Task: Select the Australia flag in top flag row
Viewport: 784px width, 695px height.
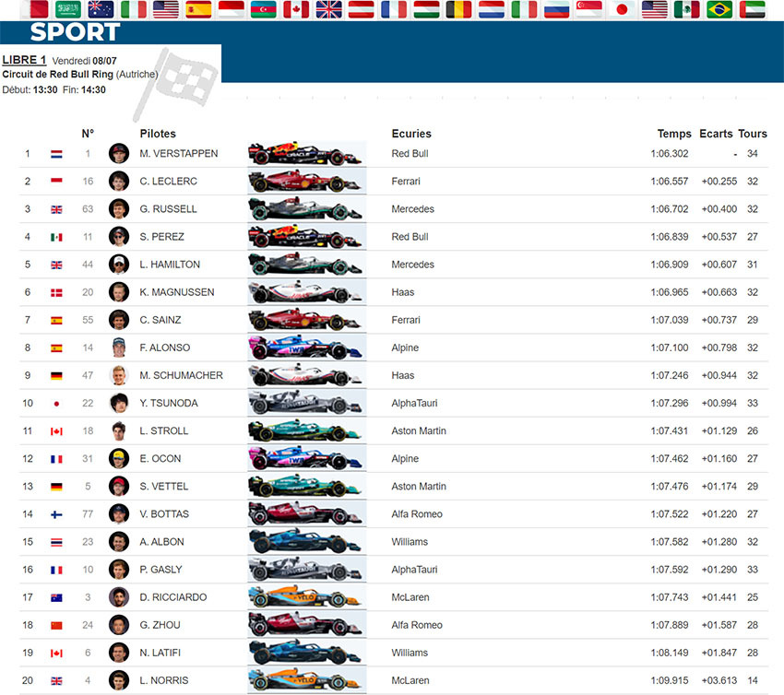Action: pyautogui.click(x=101, y=9)
